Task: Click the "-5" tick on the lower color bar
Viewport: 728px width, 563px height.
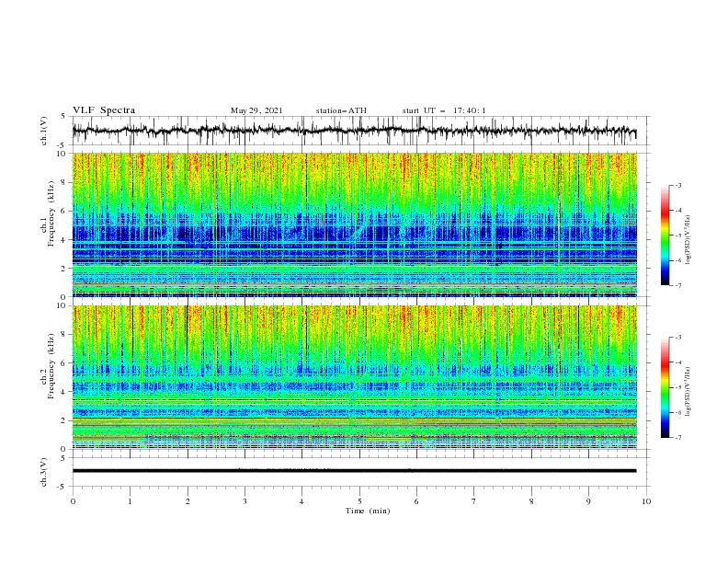Action: (678, 387)
